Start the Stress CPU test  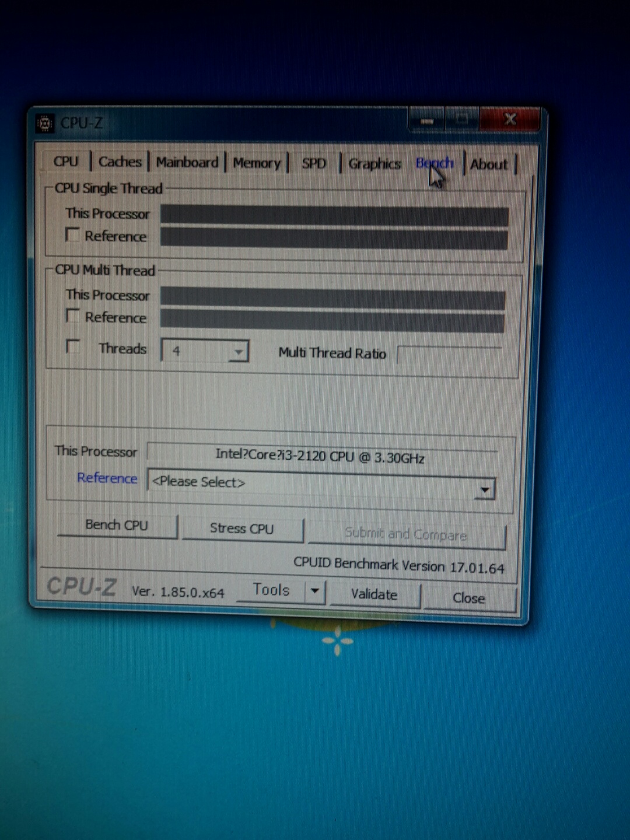point(242,528)
